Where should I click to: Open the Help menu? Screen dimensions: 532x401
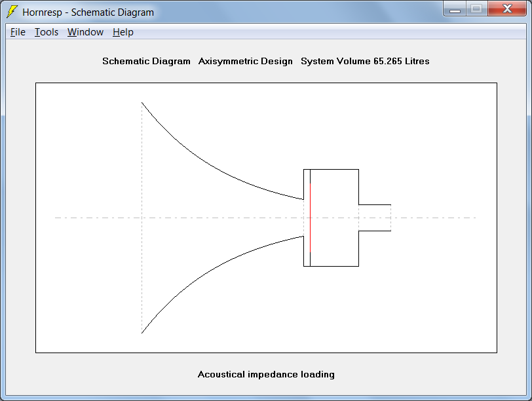pos(123,32)
